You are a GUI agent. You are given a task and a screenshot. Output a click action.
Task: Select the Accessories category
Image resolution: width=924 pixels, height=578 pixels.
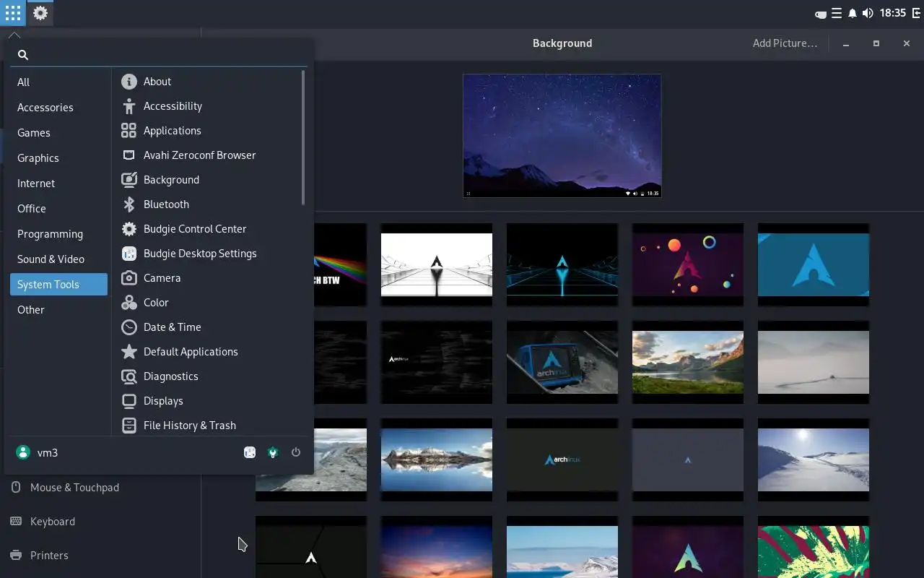pyautogui.click(x=58, y=108)
